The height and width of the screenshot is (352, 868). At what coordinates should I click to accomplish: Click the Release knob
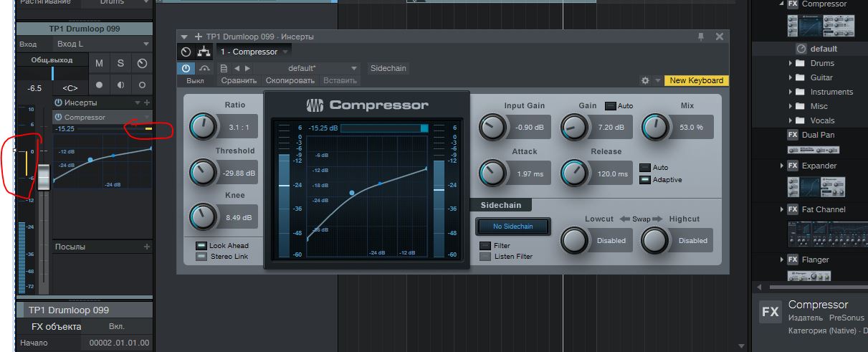pos(575,173)
